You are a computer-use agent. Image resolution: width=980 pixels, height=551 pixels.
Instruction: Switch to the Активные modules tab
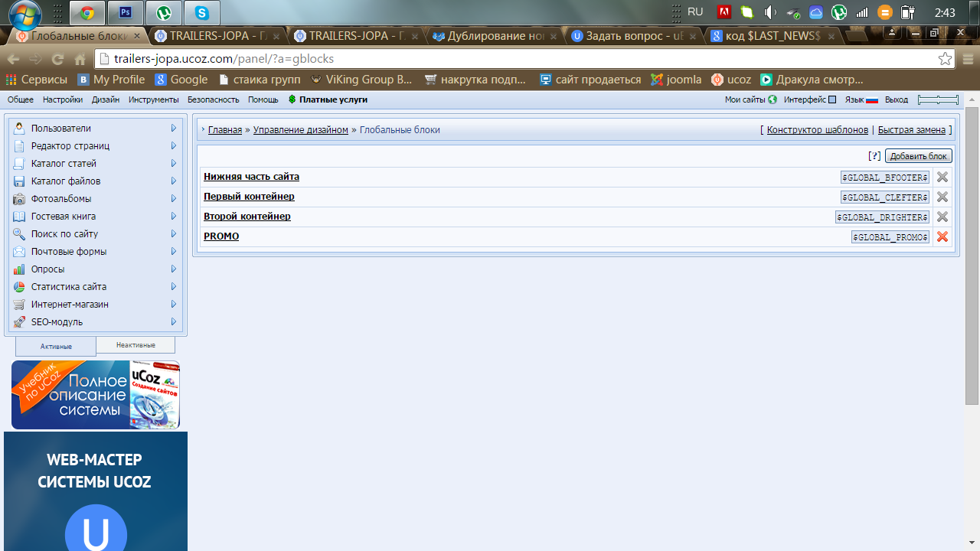pyautogui.click(x=56, y=346)
